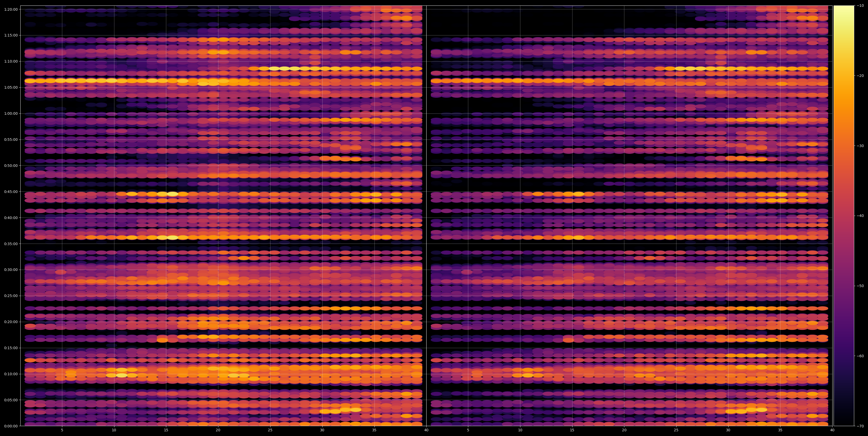This screenshot has height=436, width=868.
Task: Click the 0:30:00 time axis label
Action: [11, 270]
